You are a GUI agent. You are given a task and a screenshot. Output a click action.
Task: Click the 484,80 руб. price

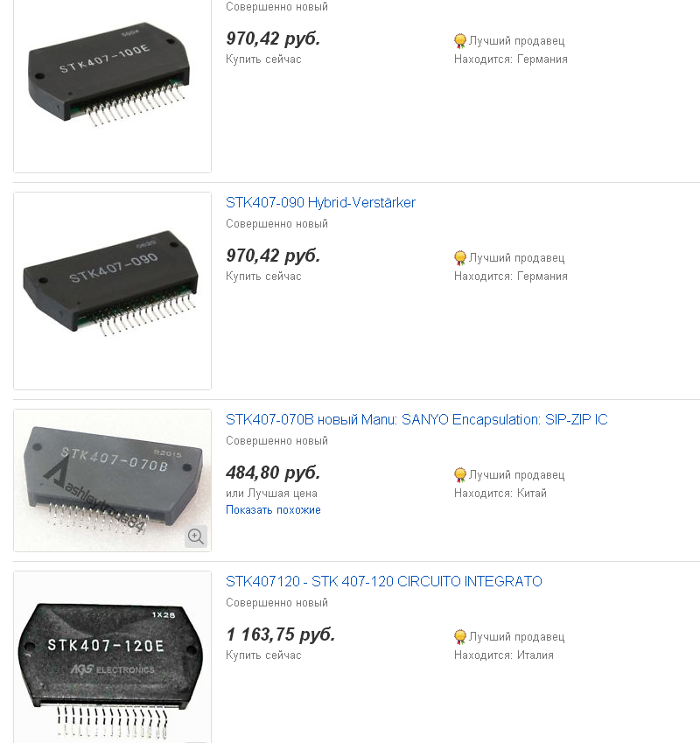273,473
